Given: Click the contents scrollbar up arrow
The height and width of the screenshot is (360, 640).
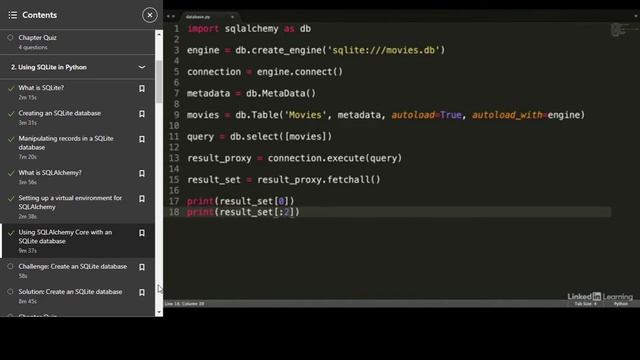Looking at the screenshot, I should pyautogui.click(x=159, y=34).
